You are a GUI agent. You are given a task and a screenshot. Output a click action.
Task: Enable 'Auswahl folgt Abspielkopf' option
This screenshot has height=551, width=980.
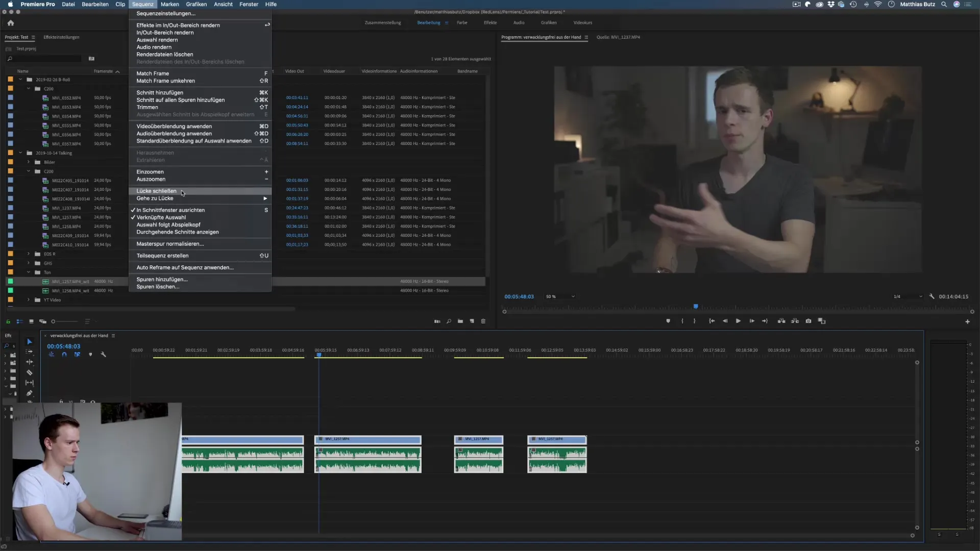(200, 224)
